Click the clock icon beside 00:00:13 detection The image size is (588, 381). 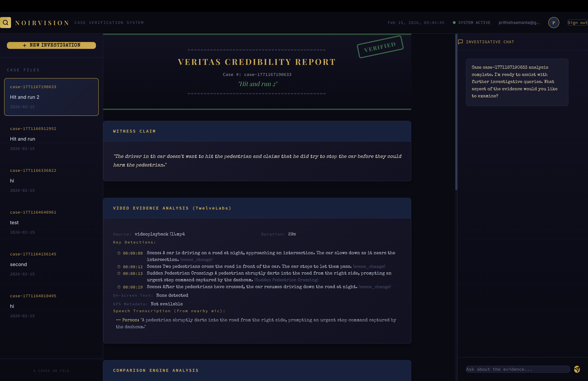click(x=119, y=273)
